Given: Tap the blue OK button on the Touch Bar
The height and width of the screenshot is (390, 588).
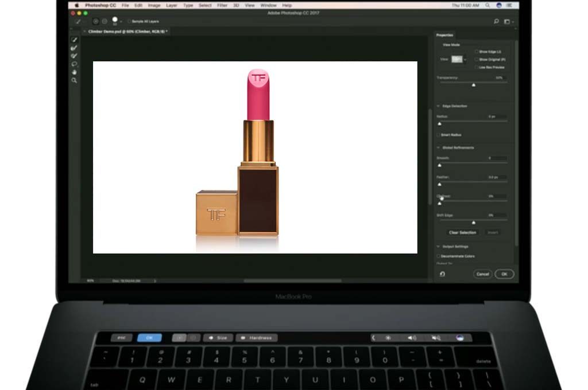Looking at the screenshot, I should point(150,338).
